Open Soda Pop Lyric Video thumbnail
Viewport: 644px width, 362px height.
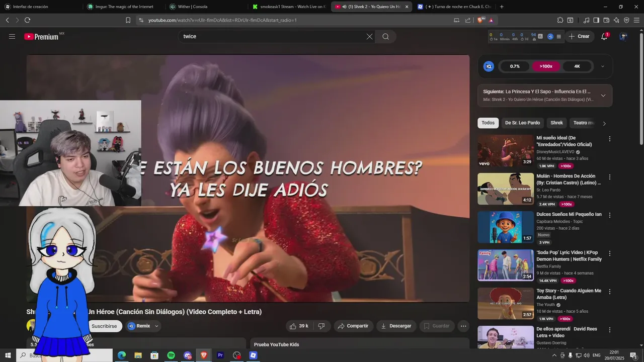pos(506,265)
